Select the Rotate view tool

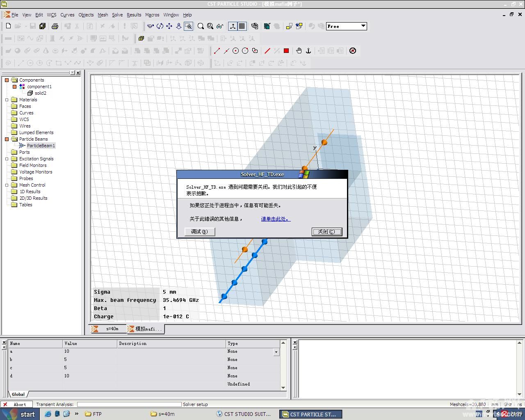point(151,26)
